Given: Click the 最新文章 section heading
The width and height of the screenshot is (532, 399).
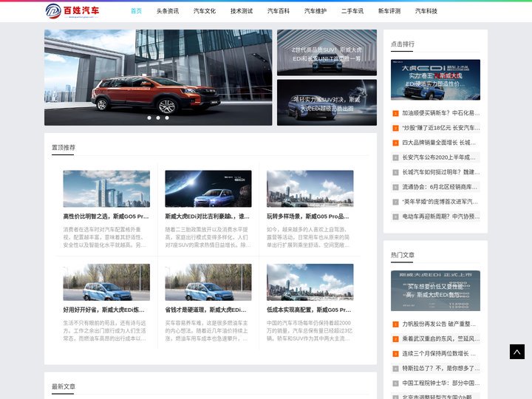Looking at the screenshot, I should [x=64, y=386].
